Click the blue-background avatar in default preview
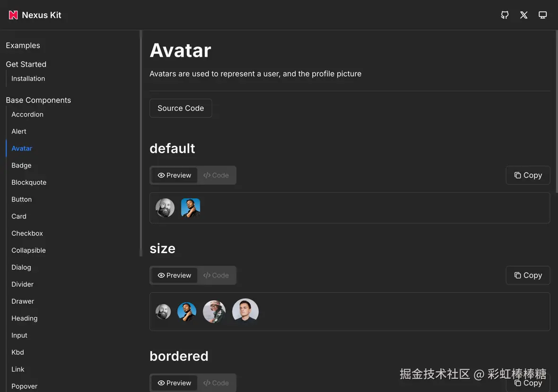This screenshot has width=558, height=392. pos(191,208)
